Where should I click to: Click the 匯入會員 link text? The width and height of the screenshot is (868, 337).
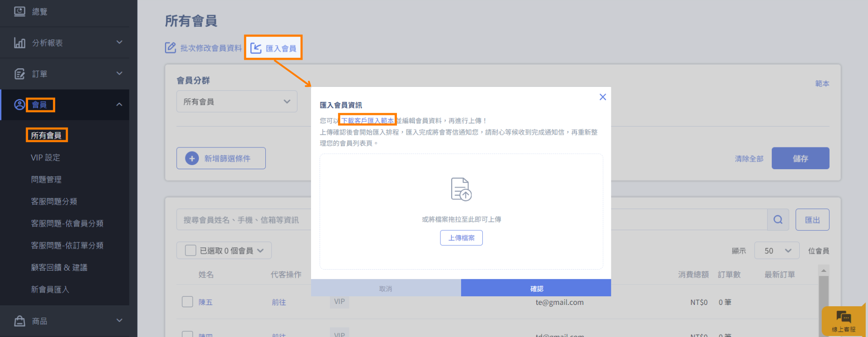pos(281,48)
